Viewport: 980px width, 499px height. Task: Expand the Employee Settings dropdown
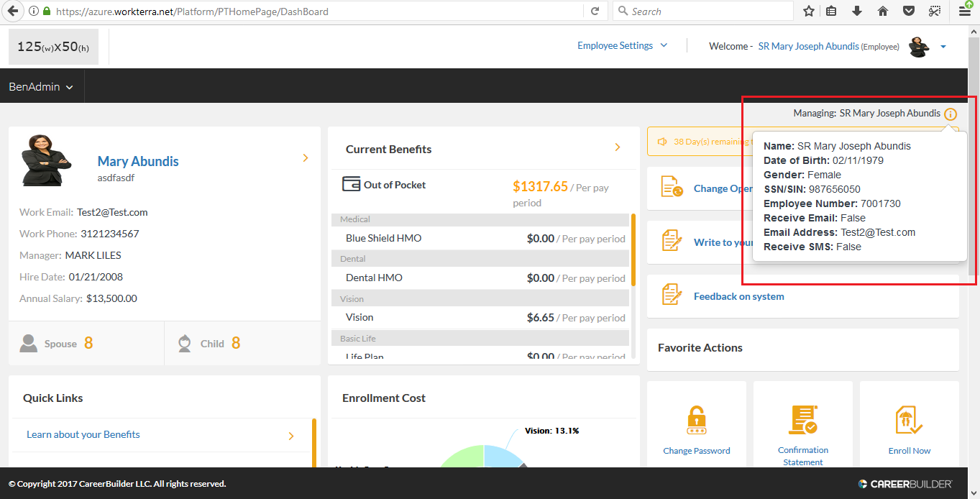pyautogui.click(x=622, y=45)
